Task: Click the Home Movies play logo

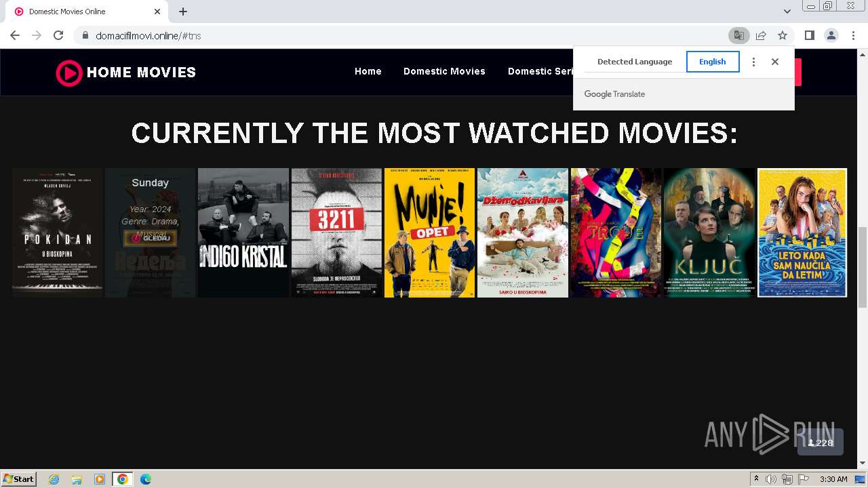Action: pos(69,73)
